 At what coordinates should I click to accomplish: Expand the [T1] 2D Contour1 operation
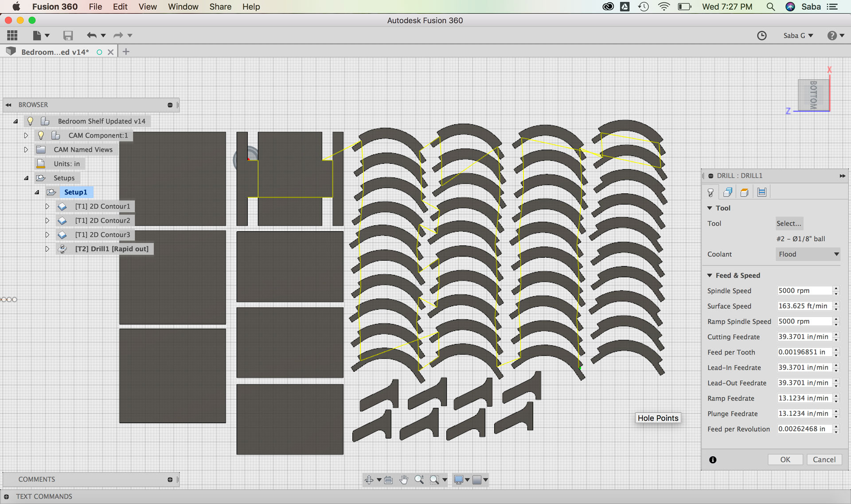point(47,206)
